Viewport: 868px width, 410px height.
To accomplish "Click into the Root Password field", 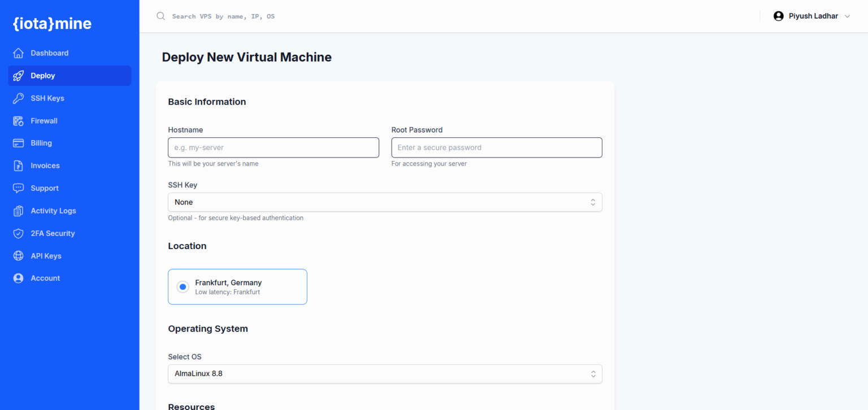I will point(496,147).
